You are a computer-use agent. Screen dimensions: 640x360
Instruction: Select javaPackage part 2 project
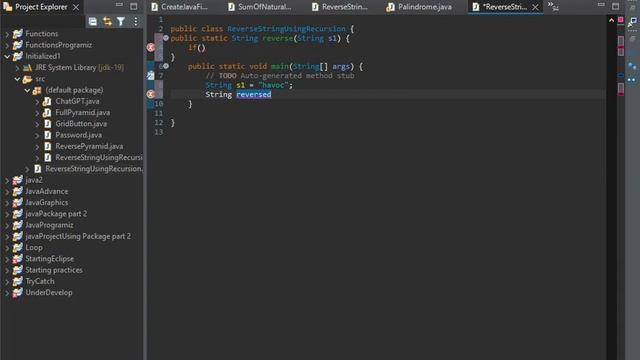[x=56, y=214]
